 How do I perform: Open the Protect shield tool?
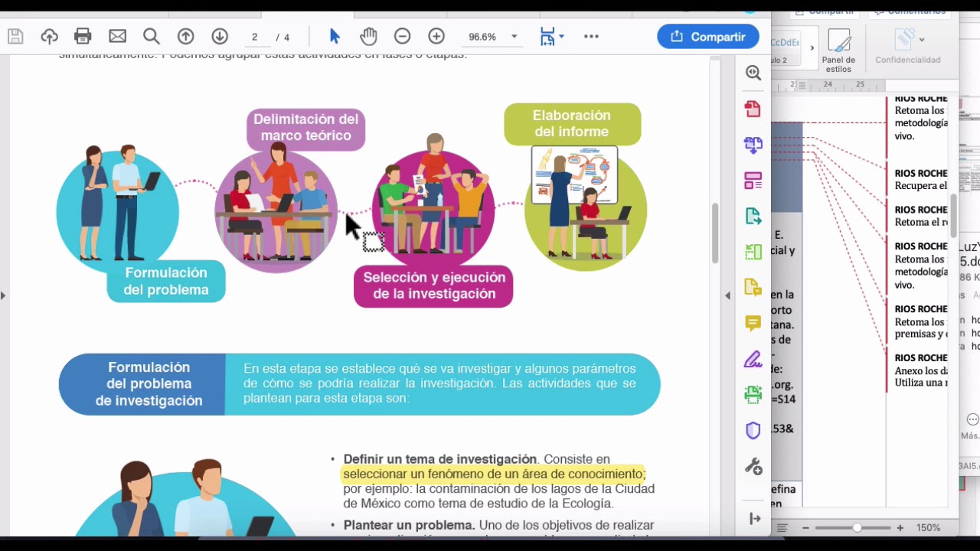pos(753,431)
